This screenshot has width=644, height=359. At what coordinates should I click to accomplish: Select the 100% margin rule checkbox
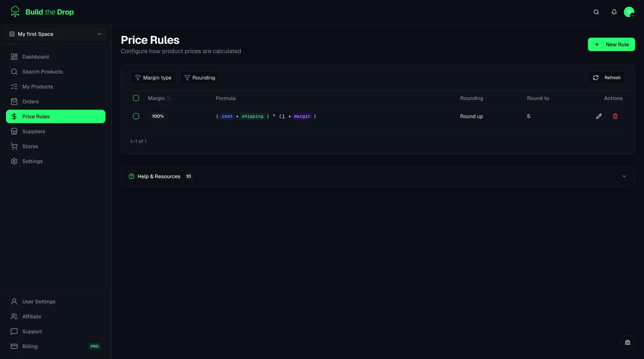[x=136, y=116]
